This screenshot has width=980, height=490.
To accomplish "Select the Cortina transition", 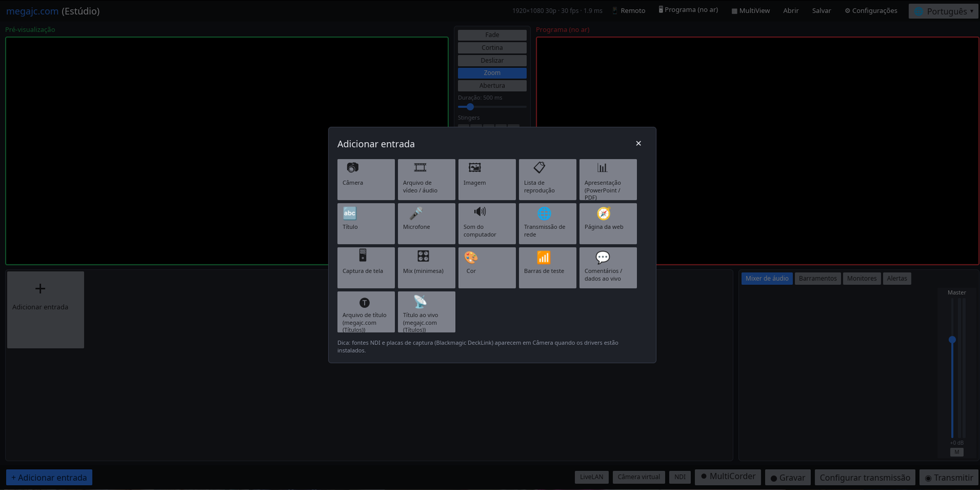I will pos(492,48).
